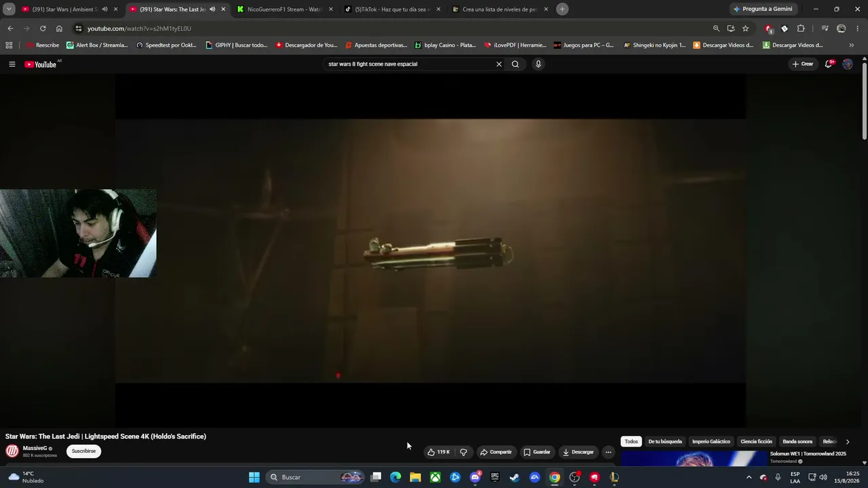The image size is (868, 488).
Task: Open Chrome zoom magnifier in address bar
Action: click(x=716, y=28)
